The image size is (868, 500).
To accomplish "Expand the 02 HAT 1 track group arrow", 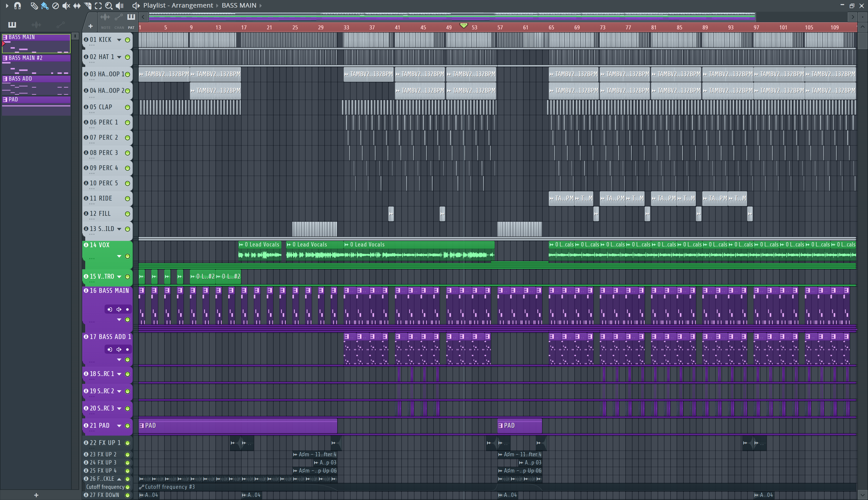I will [x=119, y=57].
